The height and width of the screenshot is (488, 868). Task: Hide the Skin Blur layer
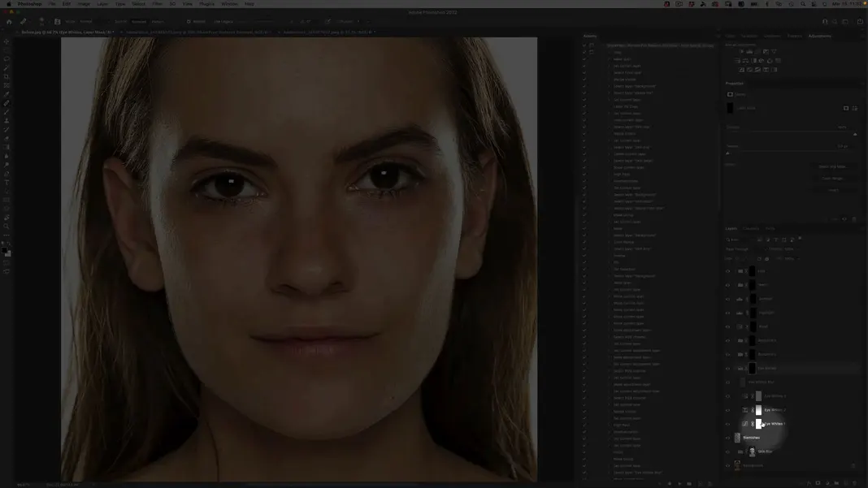(728, 451)
